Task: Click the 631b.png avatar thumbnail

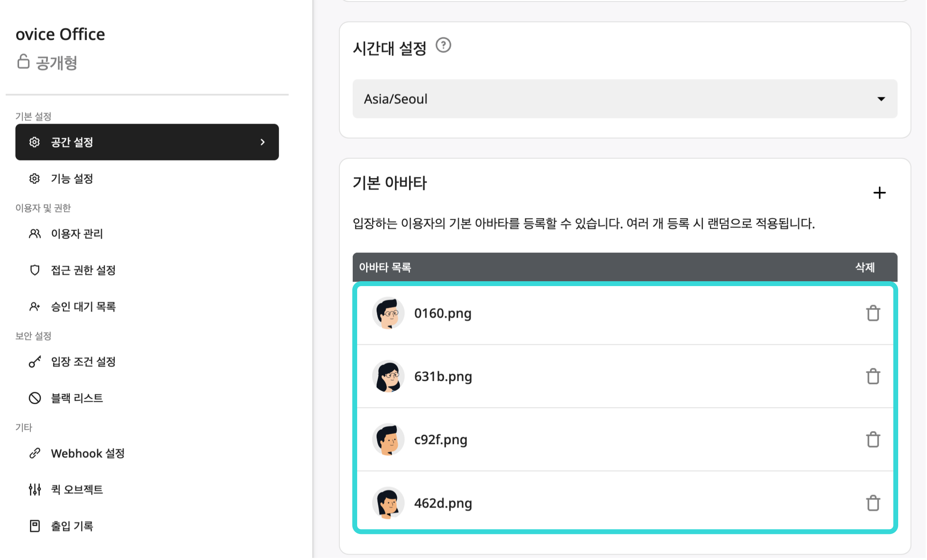Action: (x=388, y=376)
